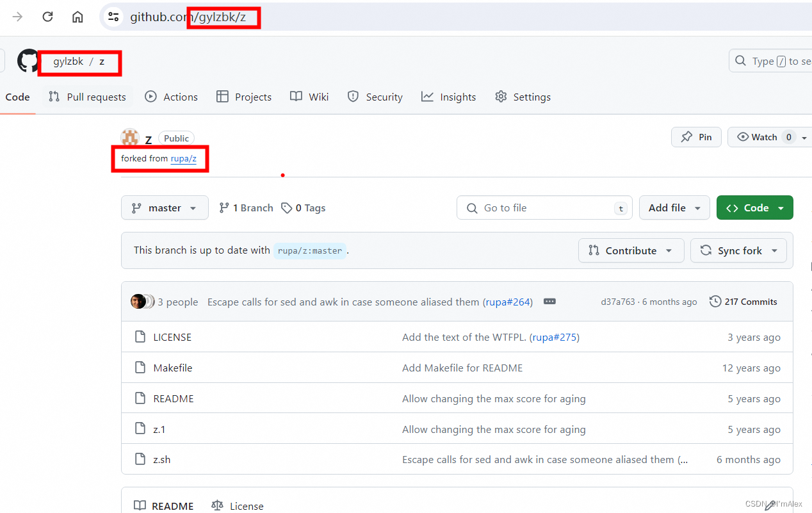Click the gylzbk owner link in header
The height and width of the screenshot is (513, 812).
pyautogui.click(x=69, y=61)
